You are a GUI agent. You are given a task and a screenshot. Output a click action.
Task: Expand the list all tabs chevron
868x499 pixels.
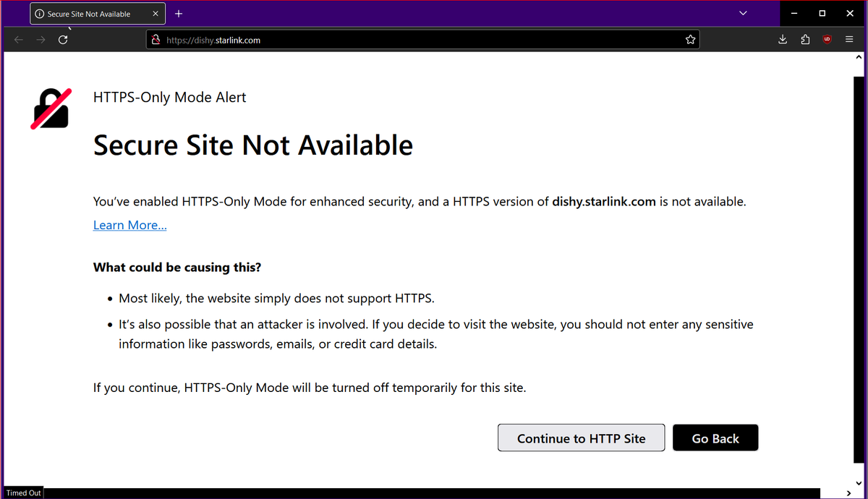743,14
